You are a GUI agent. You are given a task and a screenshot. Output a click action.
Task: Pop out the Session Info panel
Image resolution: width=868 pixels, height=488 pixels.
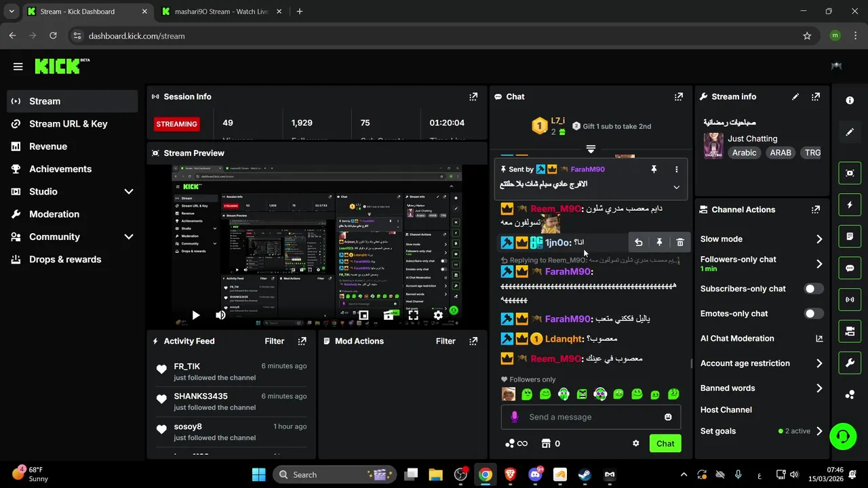[473, 97]
